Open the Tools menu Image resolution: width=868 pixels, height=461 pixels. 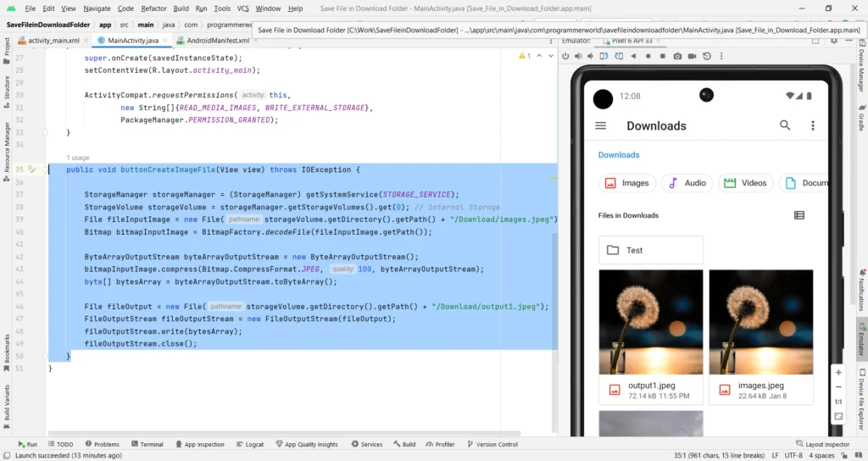click(x=222, y=8)
